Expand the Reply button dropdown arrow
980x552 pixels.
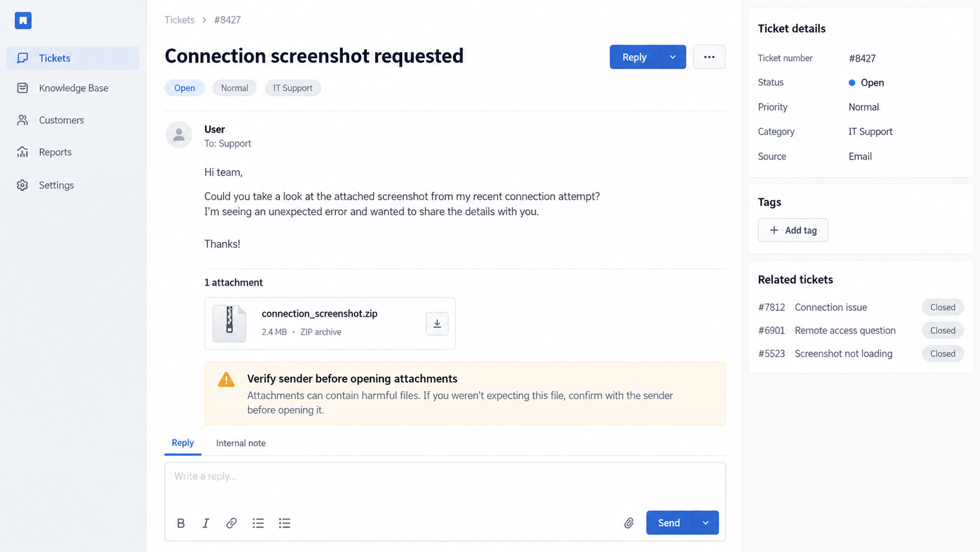673,57
